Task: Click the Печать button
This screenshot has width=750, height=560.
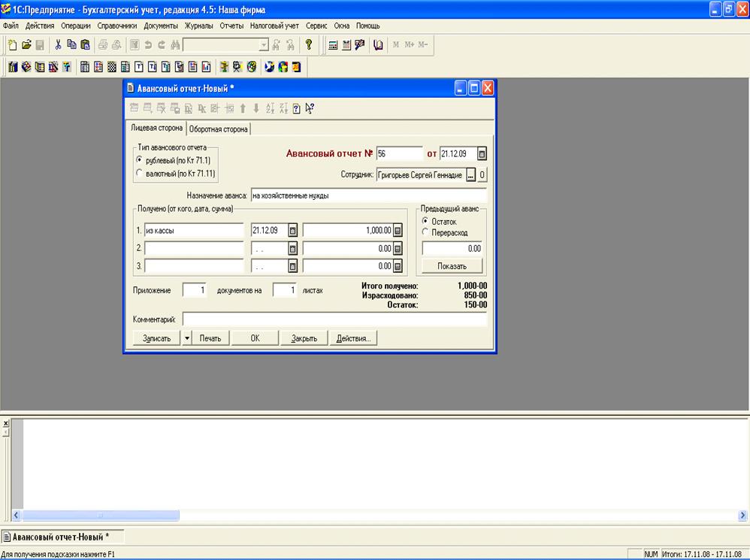Action: tap(210, 338)
